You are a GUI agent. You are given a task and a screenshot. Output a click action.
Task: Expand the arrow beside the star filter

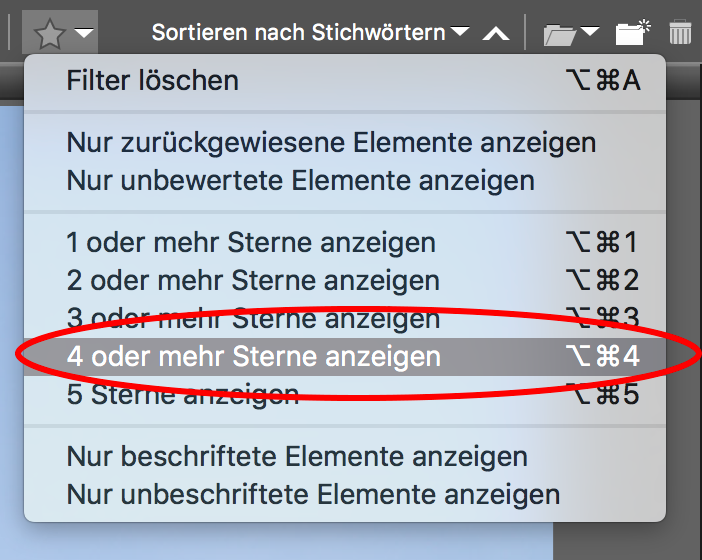85,34
